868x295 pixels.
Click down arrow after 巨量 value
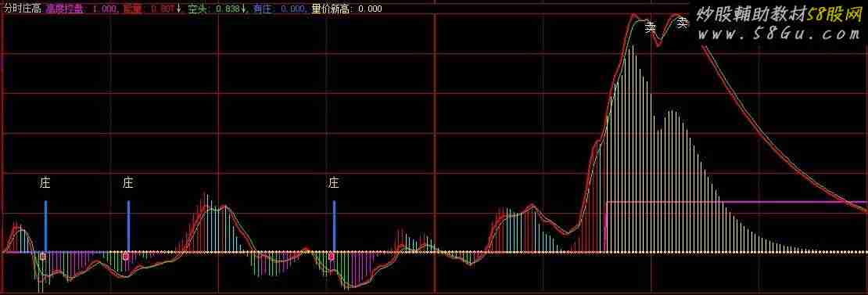[179, 9]
